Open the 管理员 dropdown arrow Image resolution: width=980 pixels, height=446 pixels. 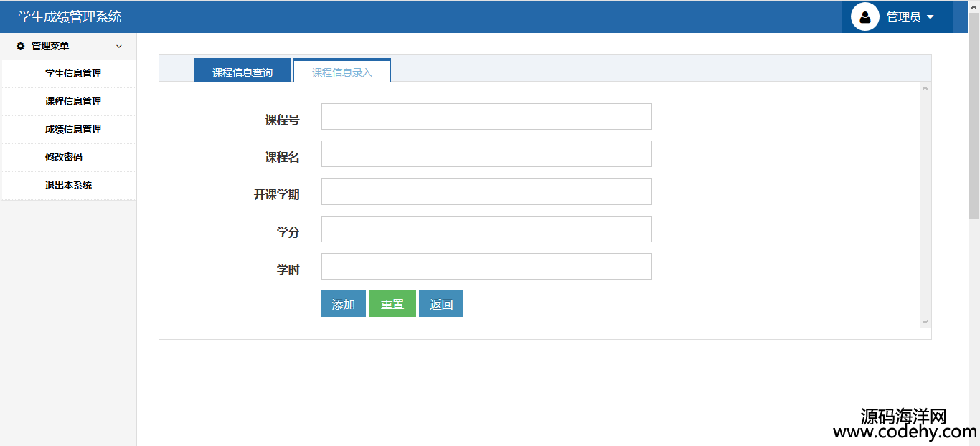[930, 17]
